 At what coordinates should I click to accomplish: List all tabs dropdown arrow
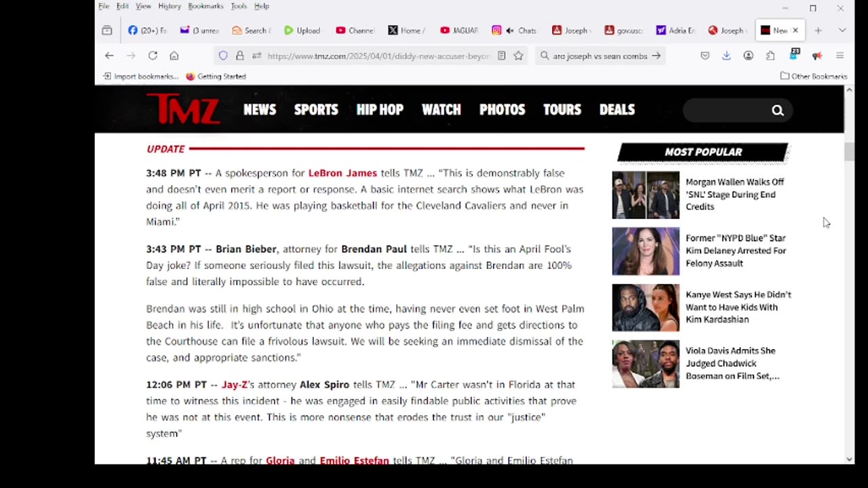click(842, 30)
